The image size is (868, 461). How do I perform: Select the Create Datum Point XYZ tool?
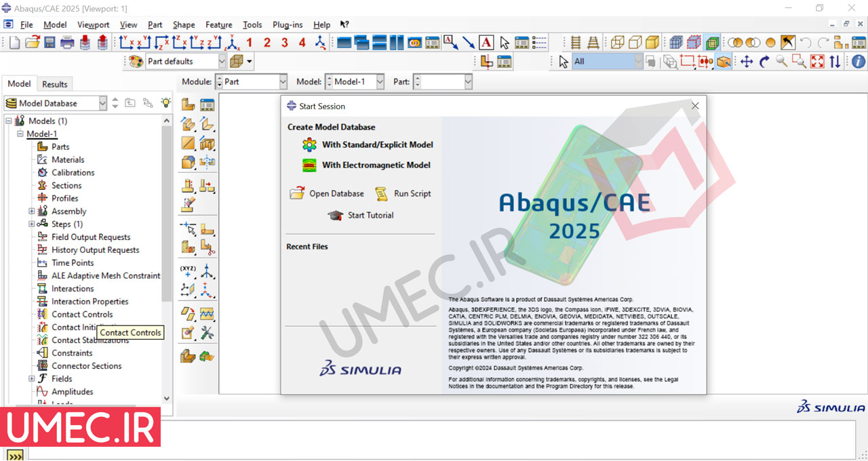click(188, 268)
